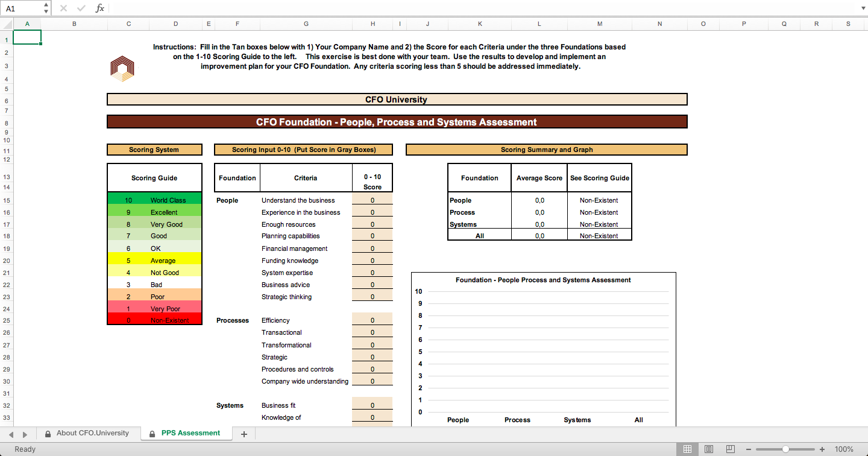Click the Knowledge of criteria text
Image resolution: width=868 pixels, height=456 pixels.
point(281,417)
